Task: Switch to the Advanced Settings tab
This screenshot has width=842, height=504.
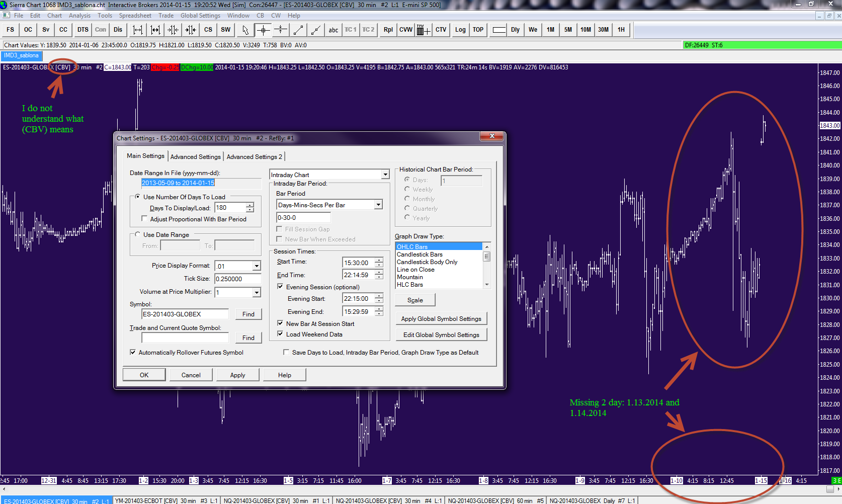Action: (195, 156)
